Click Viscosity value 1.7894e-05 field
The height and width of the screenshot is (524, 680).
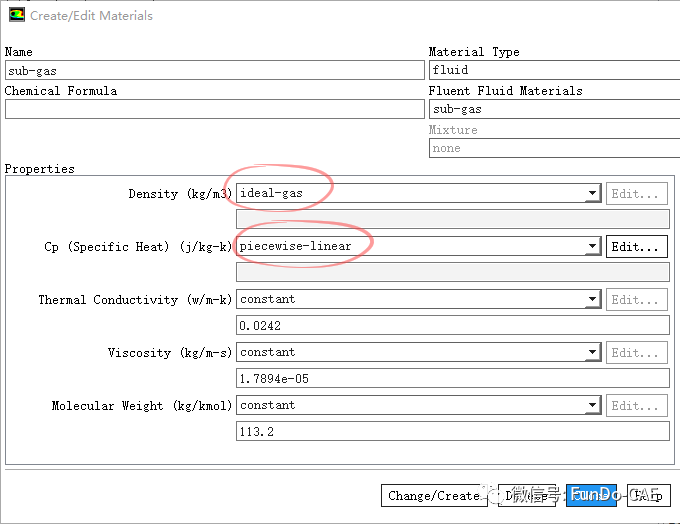tap(452, 378)
